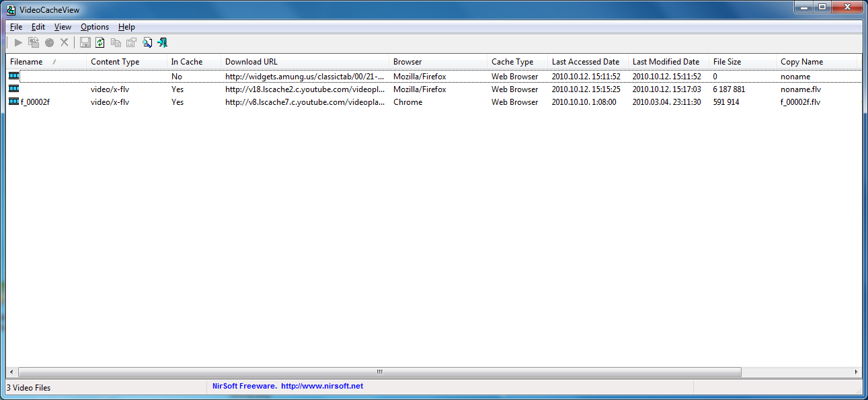
Task: Sort by the In Cache column header
Action: pyautogui.click(x=194, y=62)
